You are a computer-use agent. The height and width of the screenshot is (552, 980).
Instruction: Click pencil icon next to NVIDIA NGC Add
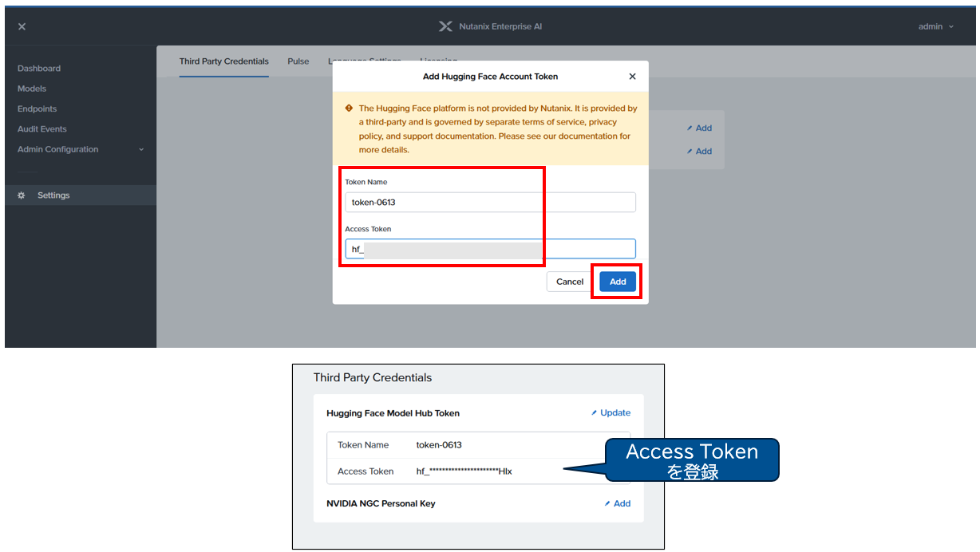tap(607, 504)
